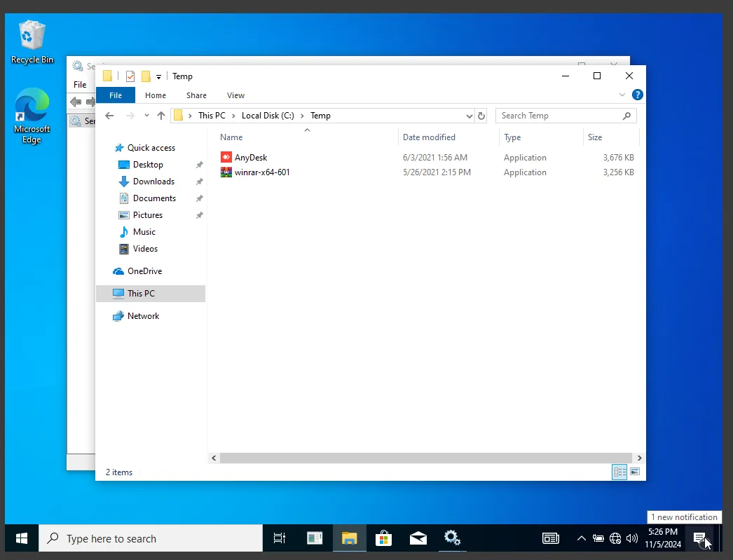The image size is (733, 560).
Task: Show hidden tray icons chevron
Action: click(x=581, y=538)
